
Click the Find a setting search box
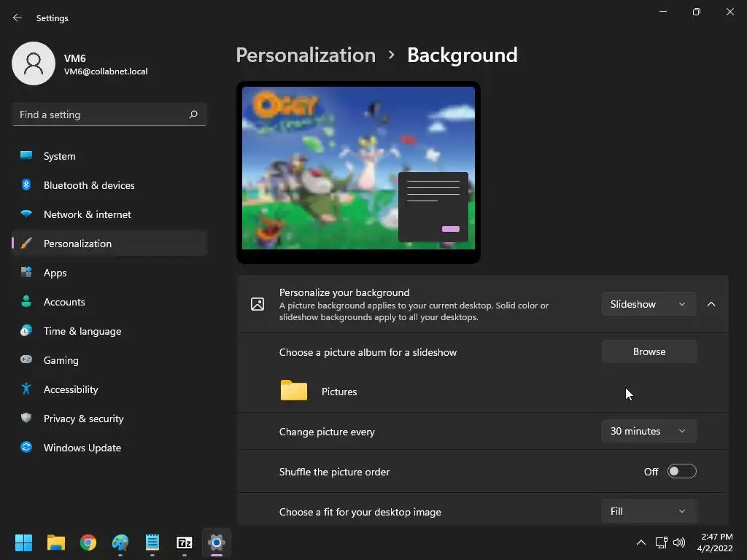click(x=109, y=114)
